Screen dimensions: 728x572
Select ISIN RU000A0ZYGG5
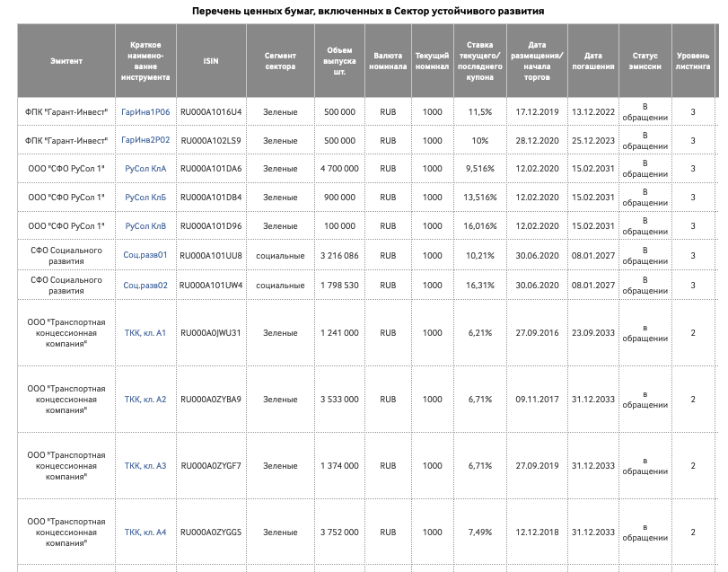211,532
